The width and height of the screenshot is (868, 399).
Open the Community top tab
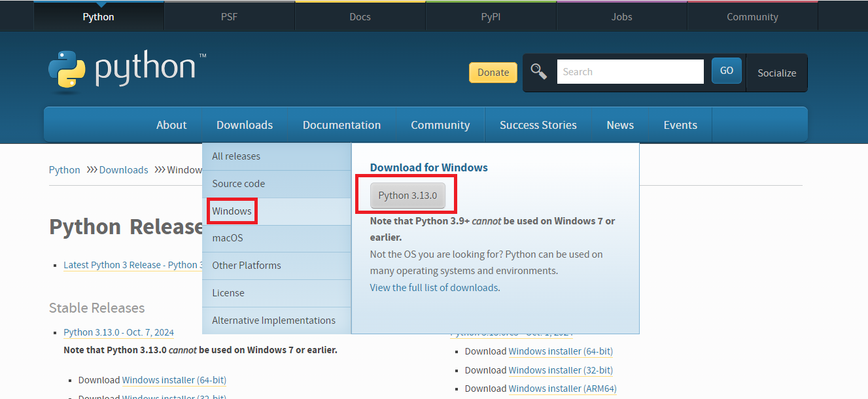pyautogui.click(x=753, y=17)
